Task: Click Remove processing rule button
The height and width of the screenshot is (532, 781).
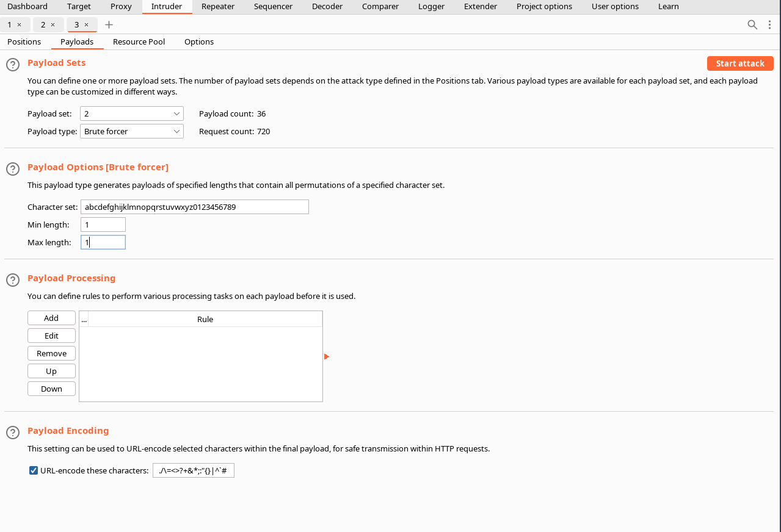Action: (x=51, y=353)
